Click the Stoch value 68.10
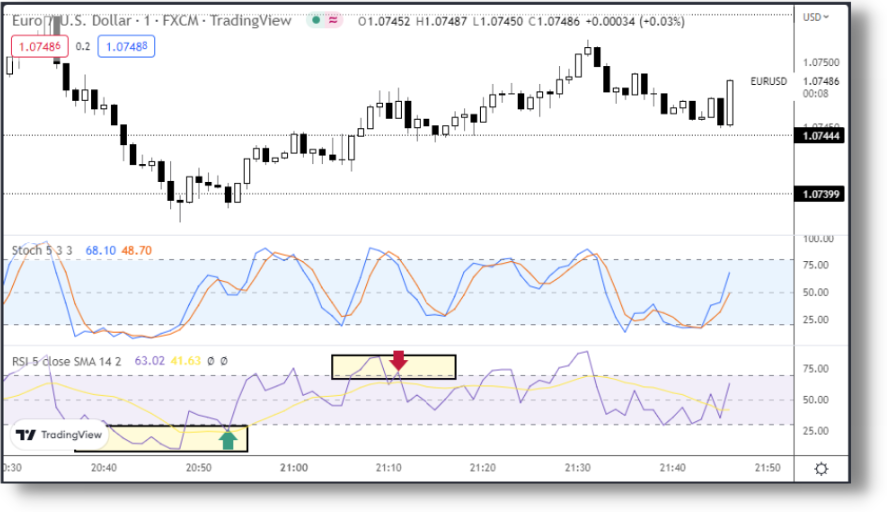 [x=101, y=250]
